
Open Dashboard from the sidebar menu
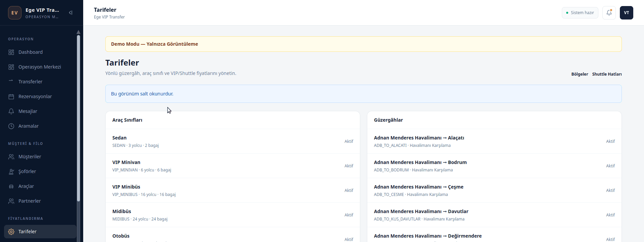coord(40,52)
